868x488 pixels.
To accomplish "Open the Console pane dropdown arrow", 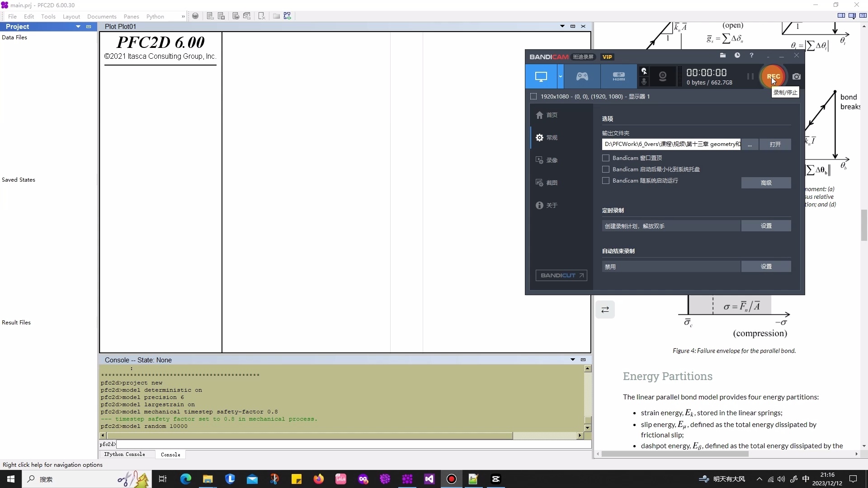I will (x=572, y=360).
